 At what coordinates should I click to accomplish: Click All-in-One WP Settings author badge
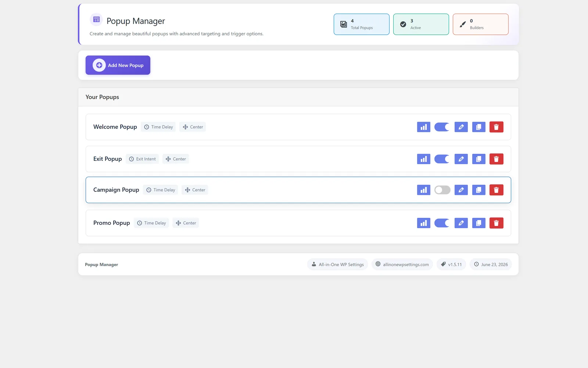click(x=337, y=264)
